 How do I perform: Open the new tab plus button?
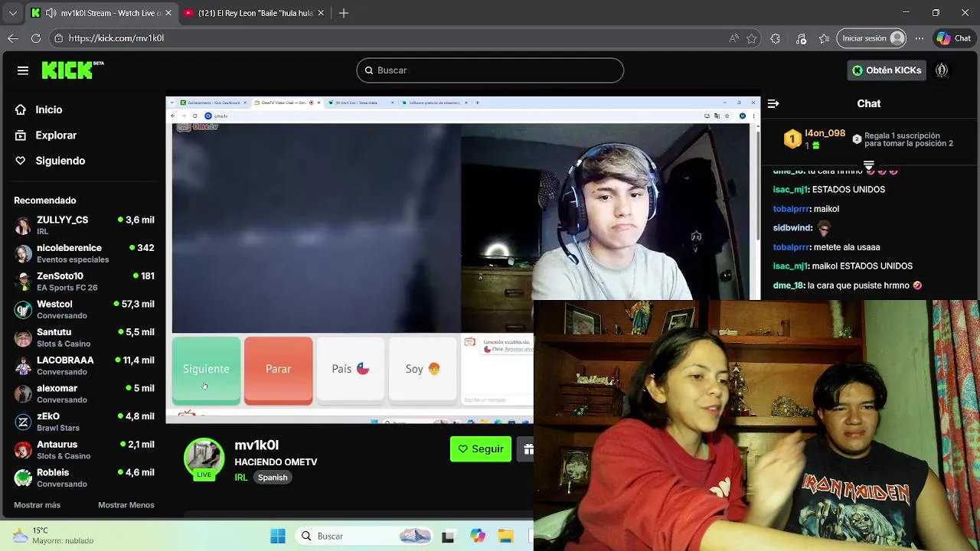344,13
